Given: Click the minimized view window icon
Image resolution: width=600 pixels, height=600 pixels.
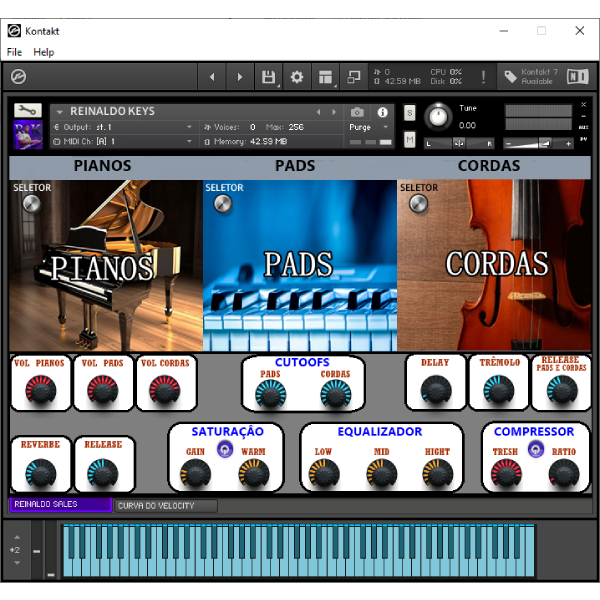Looking at the screenshot, I should [354, 77].
